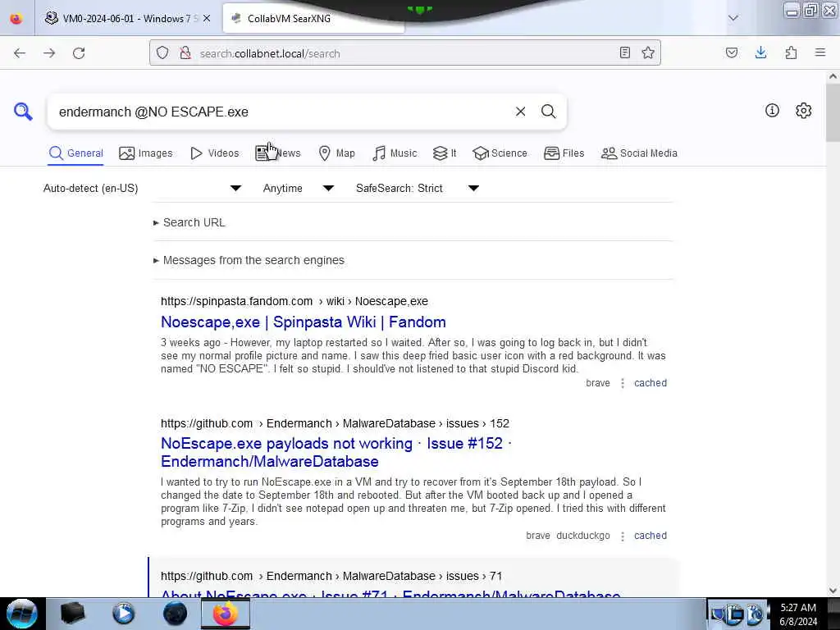Switch to Files category
This screenshot has height=630, width=840.
click(x=564, y=153)
